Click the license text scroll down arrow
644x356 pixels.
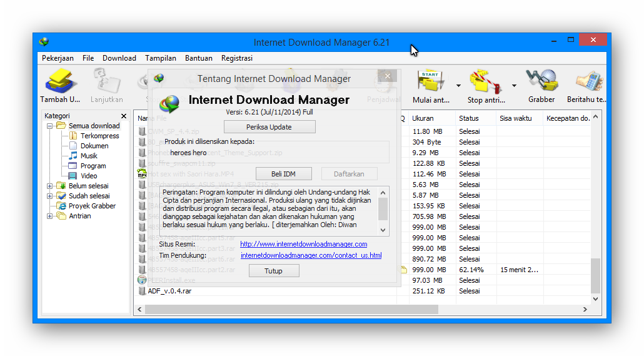383,230
